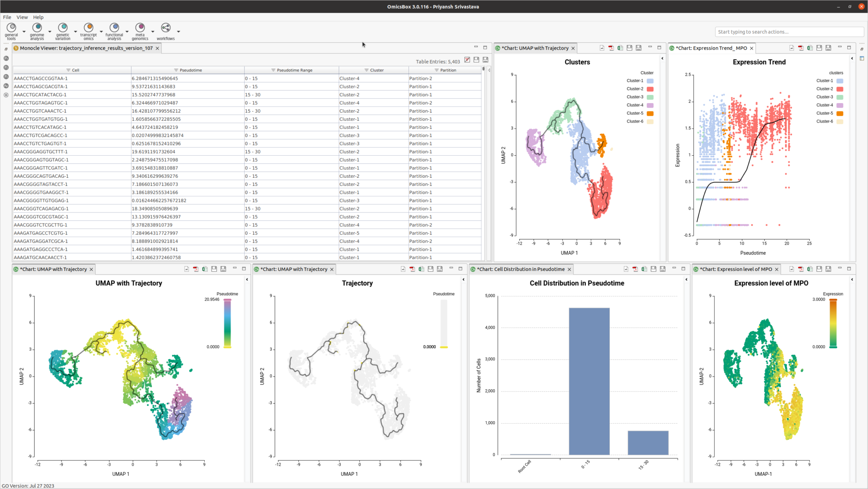This screenshot has height=489, width=868.
Task: Toggle Cluster-5 in the Expression Trend legend
Action: (825, 113)
